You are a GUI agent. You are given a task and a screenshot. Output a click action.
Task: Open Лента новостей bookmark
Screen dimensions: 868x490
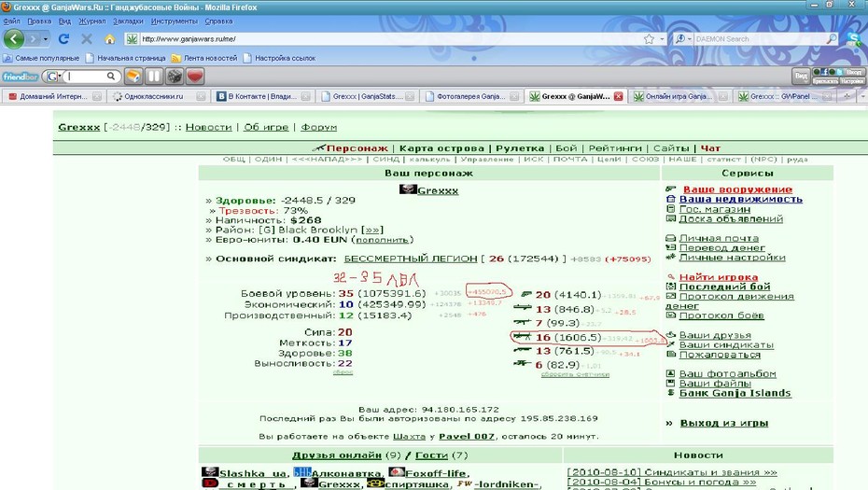(204, 58)
